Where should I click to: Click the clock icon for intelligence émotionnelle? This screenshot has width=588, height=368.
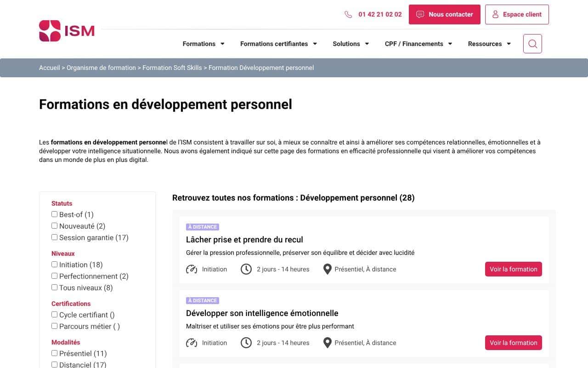coord(246,343)
